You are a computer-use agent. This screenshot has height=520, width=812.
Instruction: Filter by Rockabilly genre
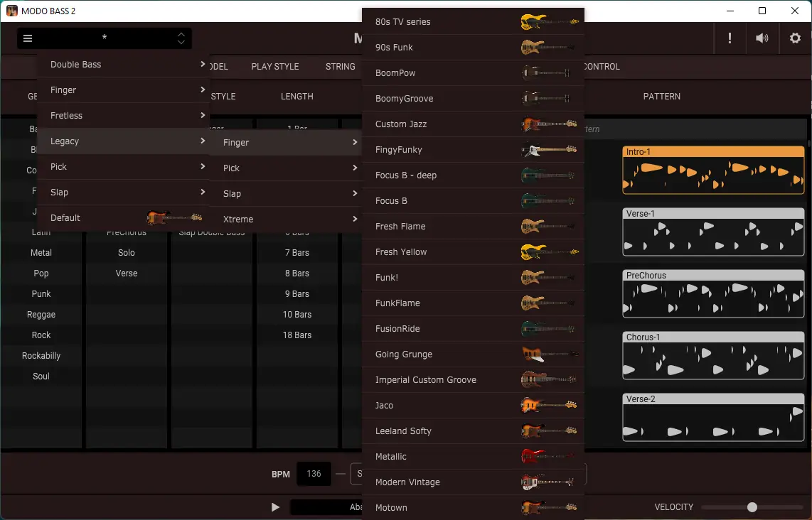point(41,356)
